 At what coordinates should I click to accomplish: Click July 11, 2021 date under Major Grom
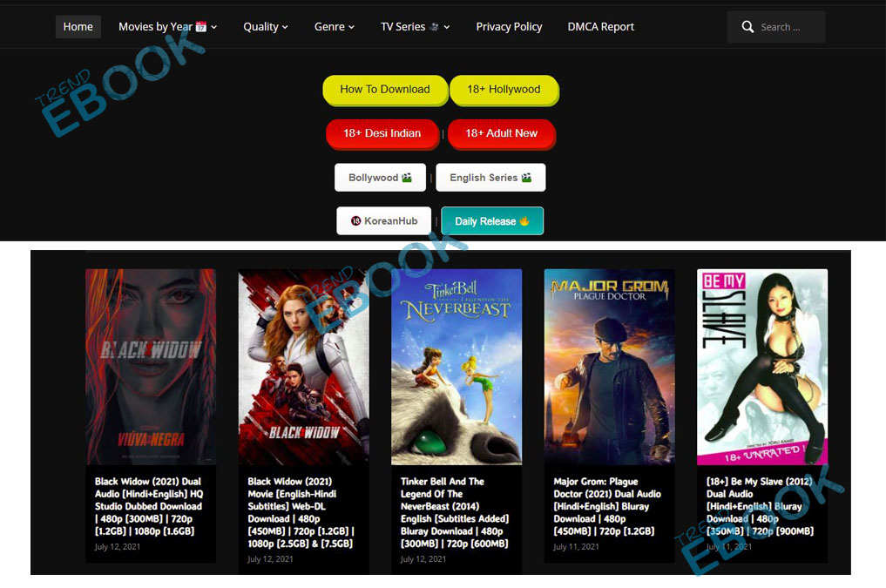576,547
